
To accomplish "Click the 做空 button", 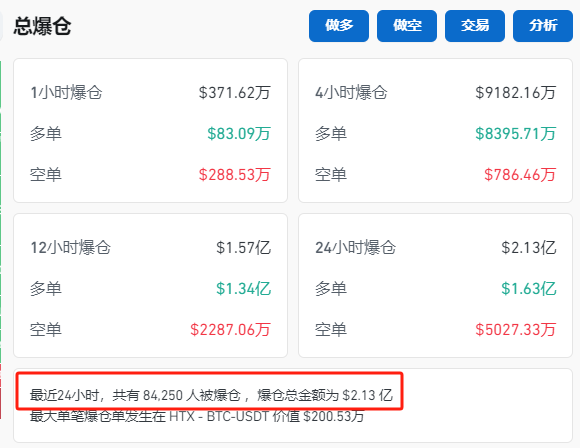I will 407,26.
